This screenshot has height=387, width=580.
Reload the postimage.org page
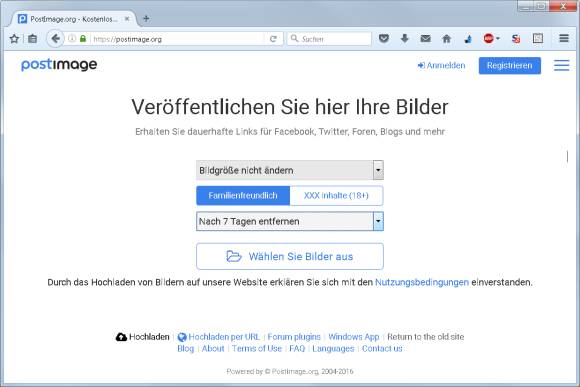pyautogui.click(x=273, y=39)
